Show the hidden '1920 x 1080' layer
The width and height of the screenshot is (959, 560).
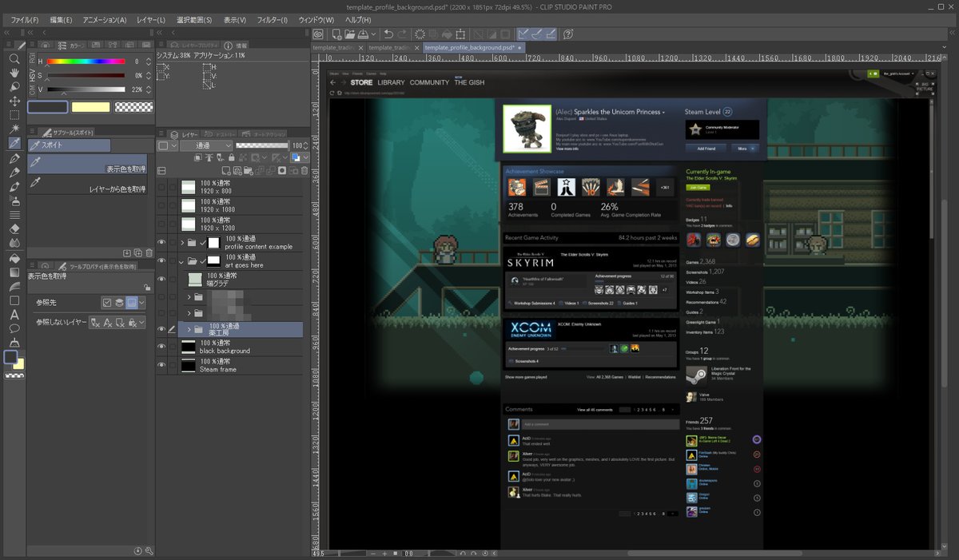(x=162, y=205)
